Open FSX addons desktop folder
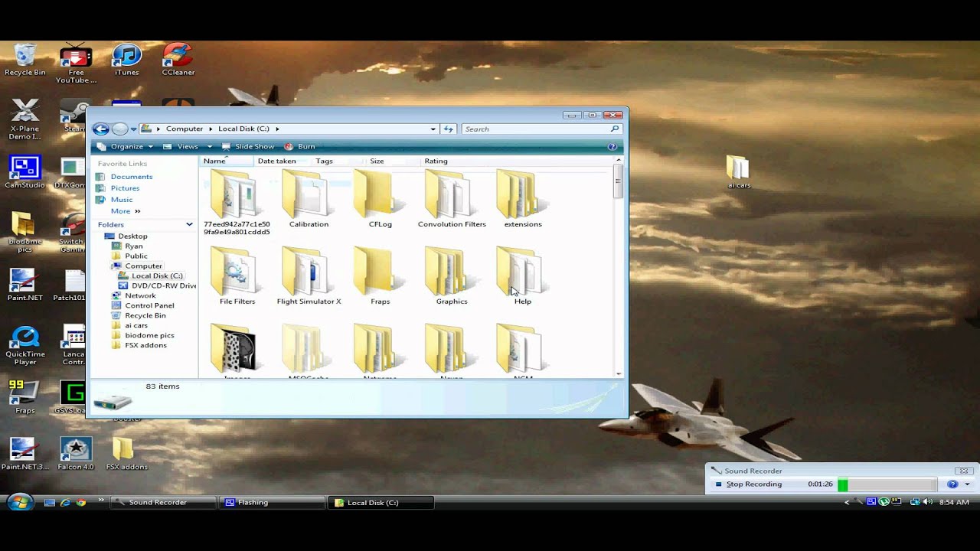The image size is (980, 551). coord(126,454)
